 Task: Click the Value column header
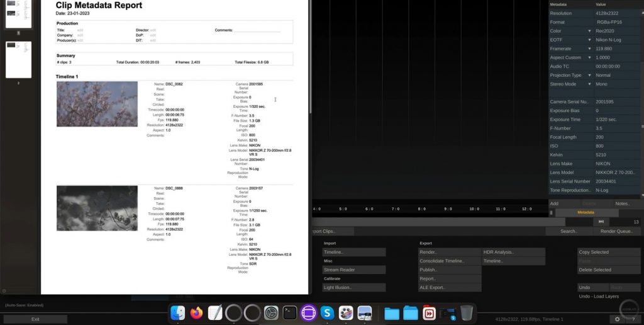pos(601,4)
